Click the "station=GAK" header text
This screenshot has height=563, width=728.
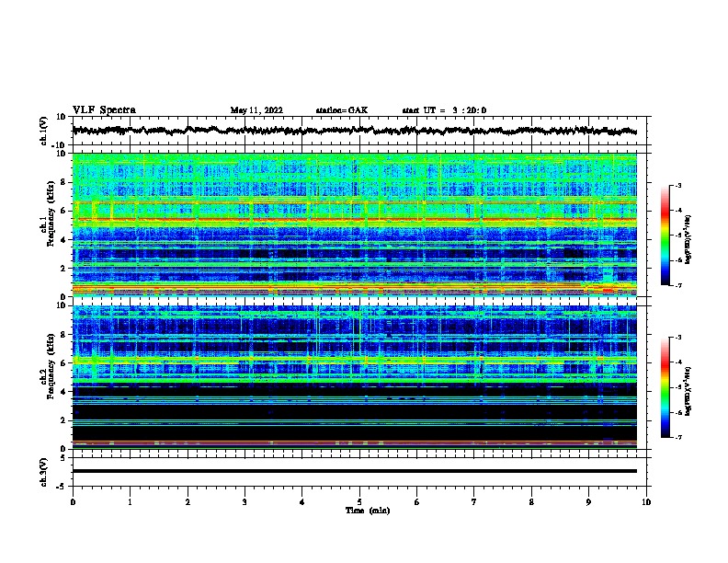[x=342, y=110]
